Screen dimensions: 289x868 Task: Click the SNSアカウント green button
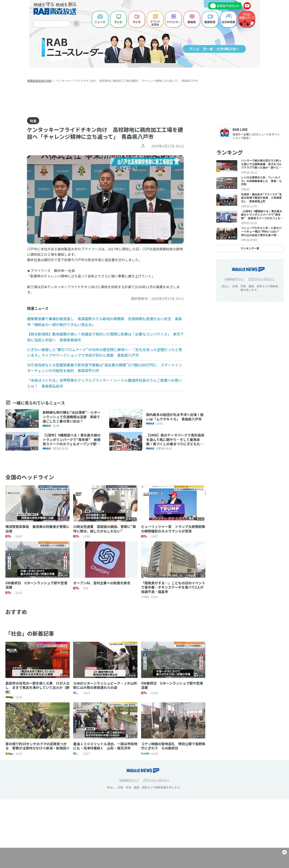(x=225, y=6)
